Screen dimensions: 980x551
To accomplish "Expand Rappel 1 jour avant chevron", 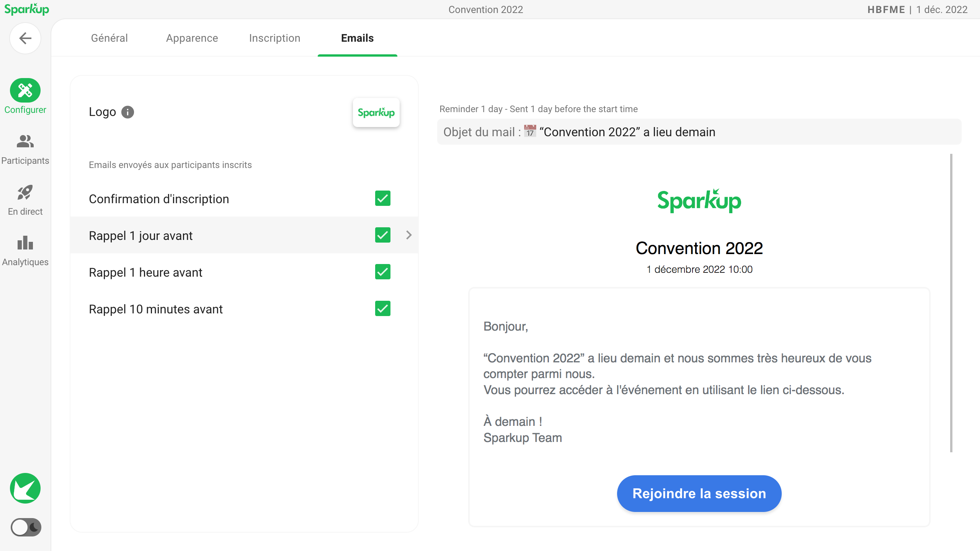I will (x=409, y=235).
